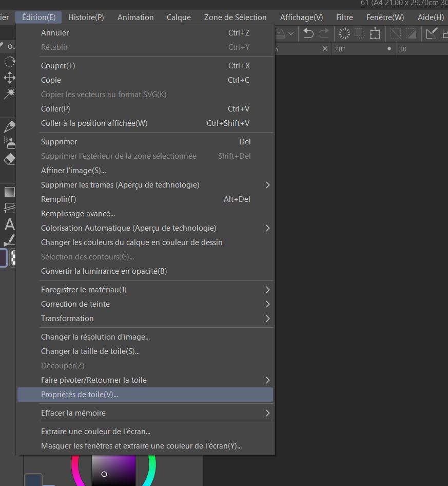This screenshot has height=486, width=448.
Task: Open the Animation menu
Action: (135, 17)
